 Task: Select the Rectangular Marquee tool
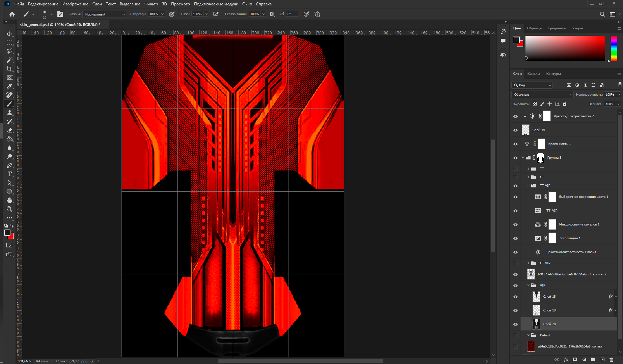[x=9, y=42]
